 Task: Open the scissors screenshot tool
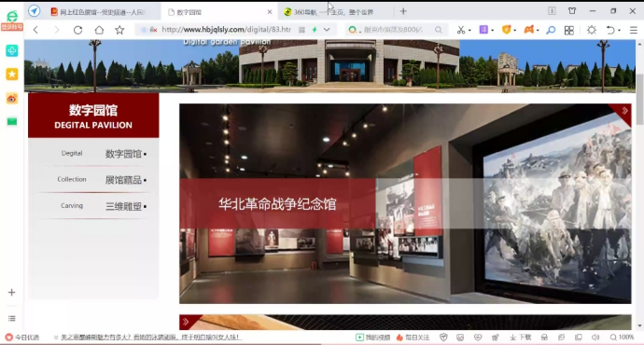(x=461, y=30)
